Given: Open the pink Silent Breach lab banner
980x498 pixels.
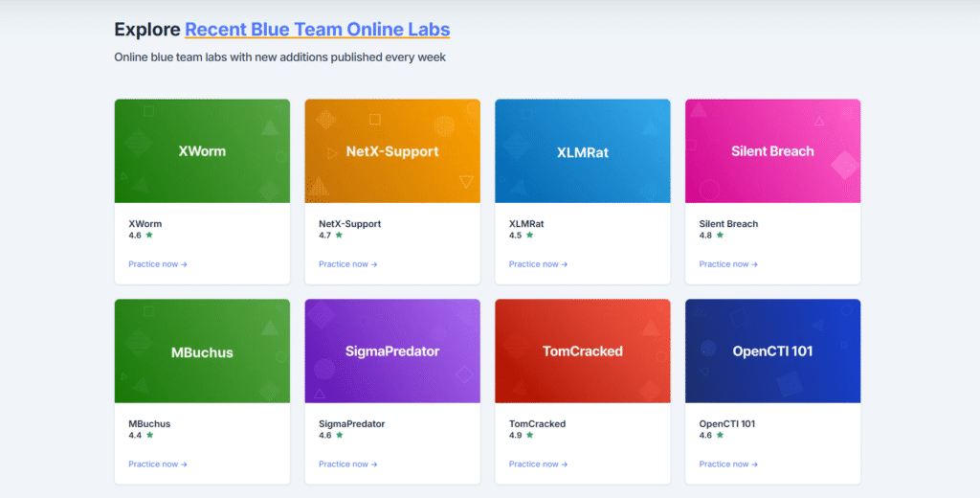Looking at the screenshot, I should point(772,150).
